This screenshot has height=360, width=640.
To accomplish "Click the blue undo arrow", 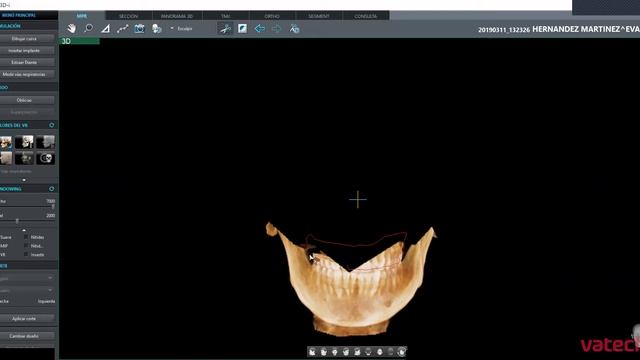I will coord(260,28).
